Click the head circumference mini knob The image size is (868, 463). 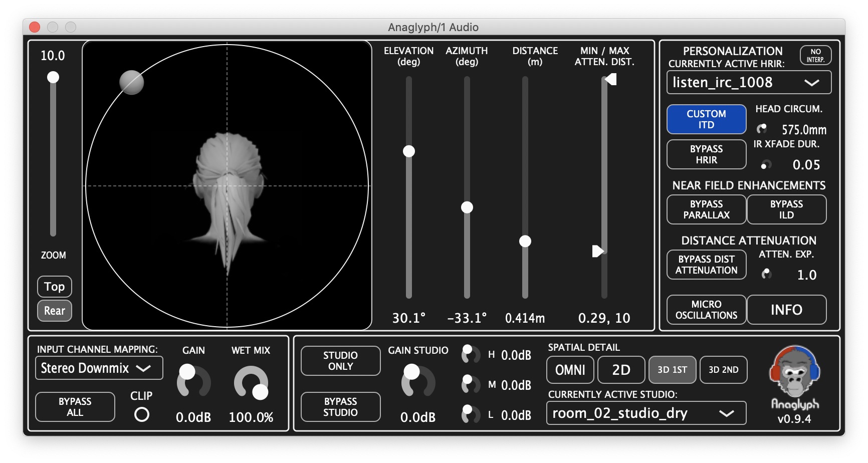762,129
